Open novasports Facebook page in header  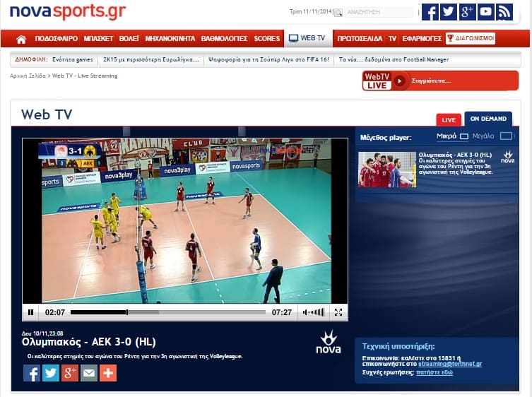(430, 12)
